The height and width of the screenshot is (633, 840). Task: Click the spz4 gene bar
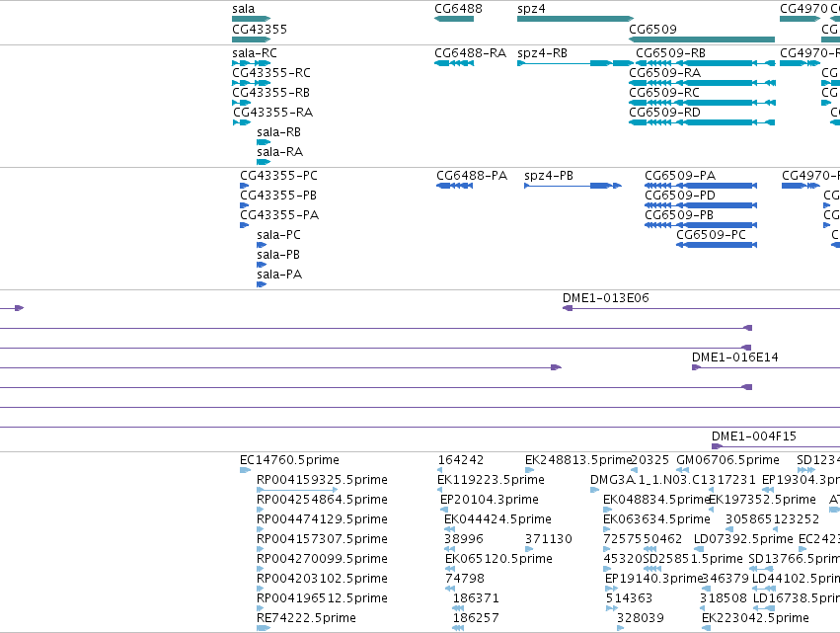(x=575, y=19)
